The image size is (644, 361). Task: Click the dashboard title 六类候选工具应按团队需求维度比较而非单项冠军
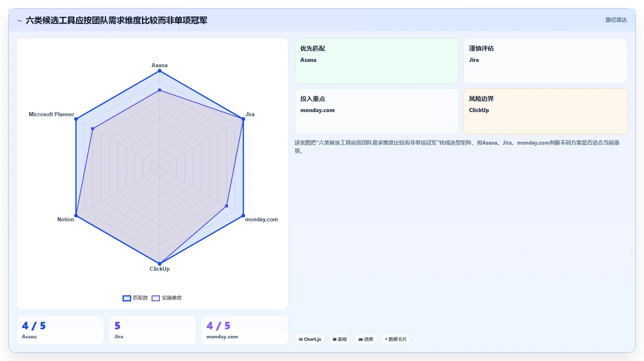pos(116,20)
